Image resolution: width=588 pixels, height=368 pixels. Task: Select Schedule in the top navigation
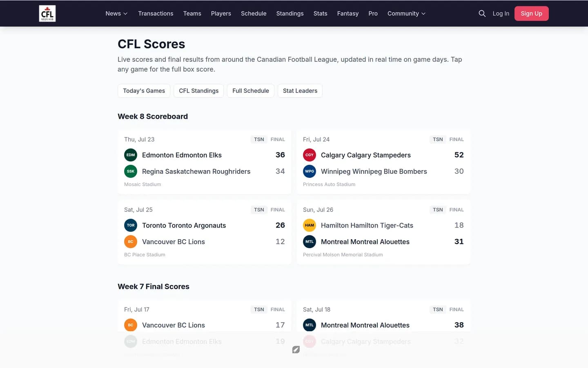pyautogui.click(x=254, y=13)
